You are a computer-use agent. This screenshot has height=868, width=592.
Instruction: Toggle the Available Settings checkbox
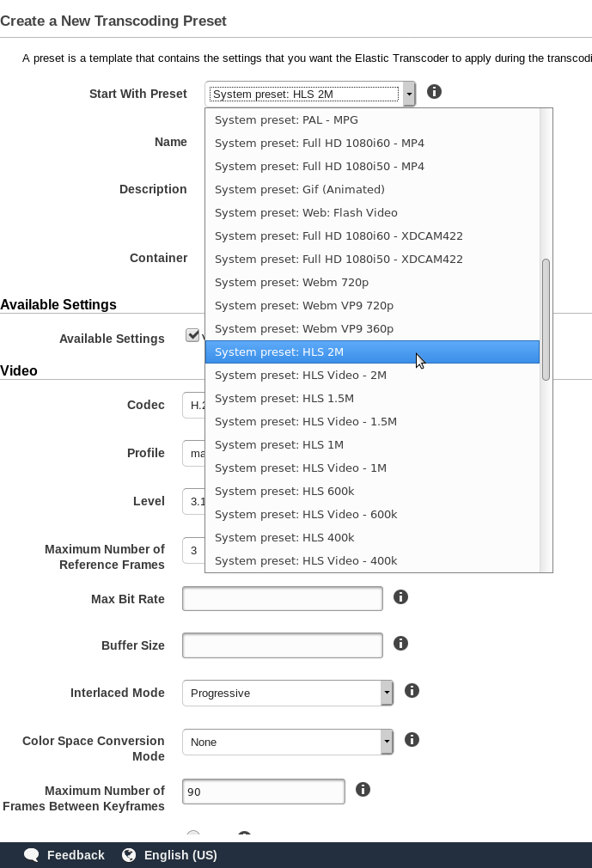tap(192, 335)
